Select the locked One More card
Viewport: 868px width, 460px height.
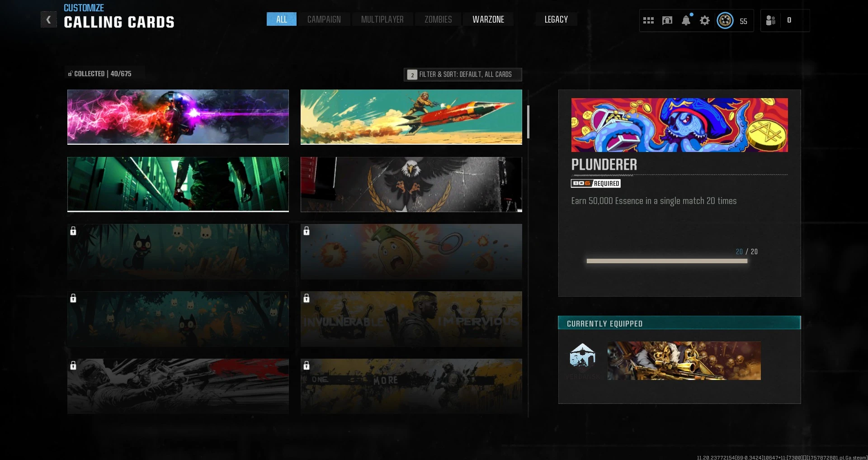tap(411, 386)
